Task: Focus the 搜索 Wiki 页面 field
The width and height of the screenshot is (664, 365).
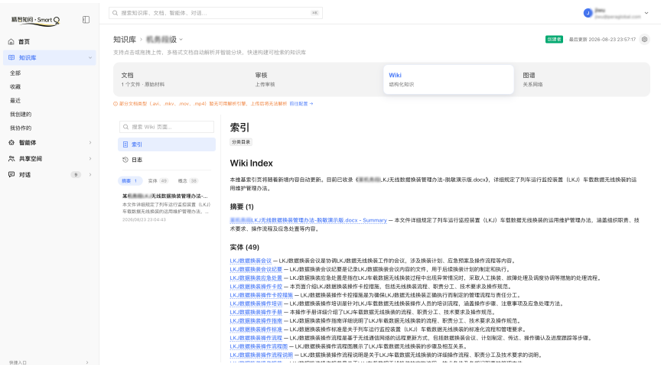Action: pos(166,127)
